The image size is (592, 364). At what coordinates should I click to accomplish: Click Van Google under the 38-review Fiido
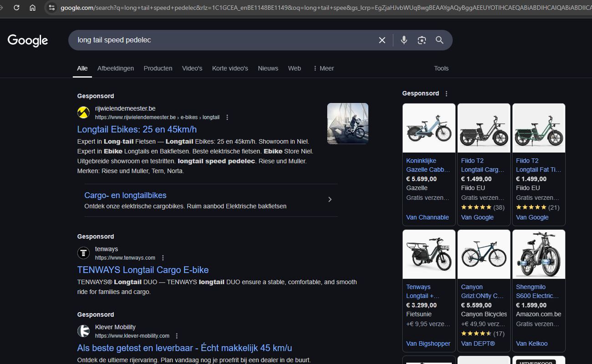477,217
